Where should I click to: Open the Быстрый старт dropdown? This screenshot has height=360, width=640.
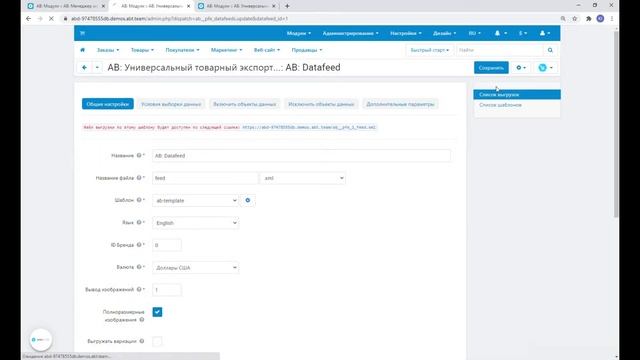pos(429,50)
